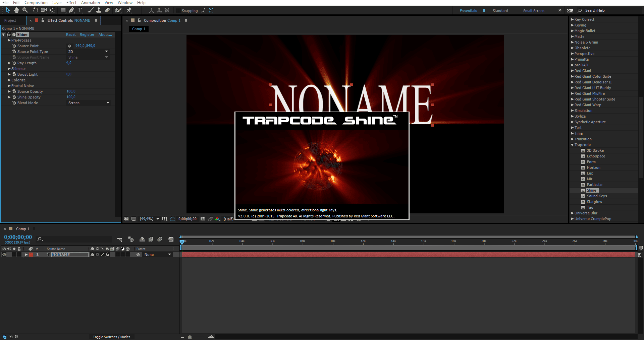Click the About... link for Shine
Viewport: 644px width, 340px height.
click(x=105, y=35)
